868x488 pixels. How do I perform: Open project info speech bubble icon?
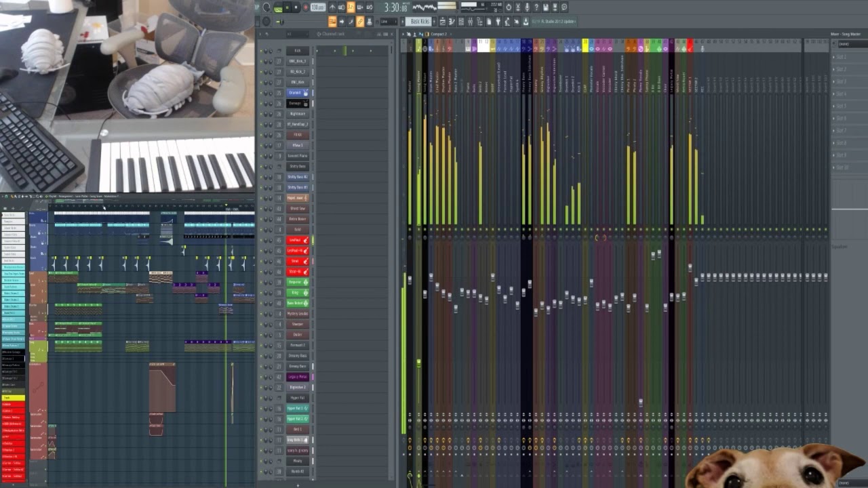[564, 7]
